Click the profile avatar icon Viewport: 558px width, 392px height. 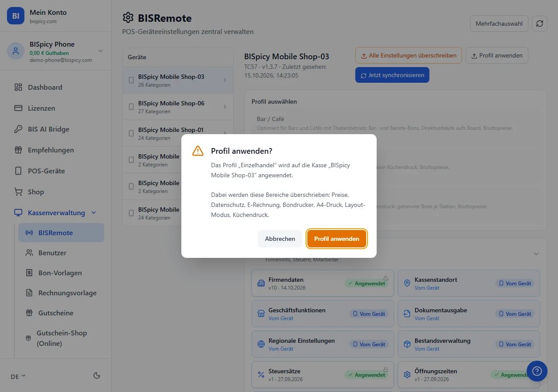click(16, 51)
